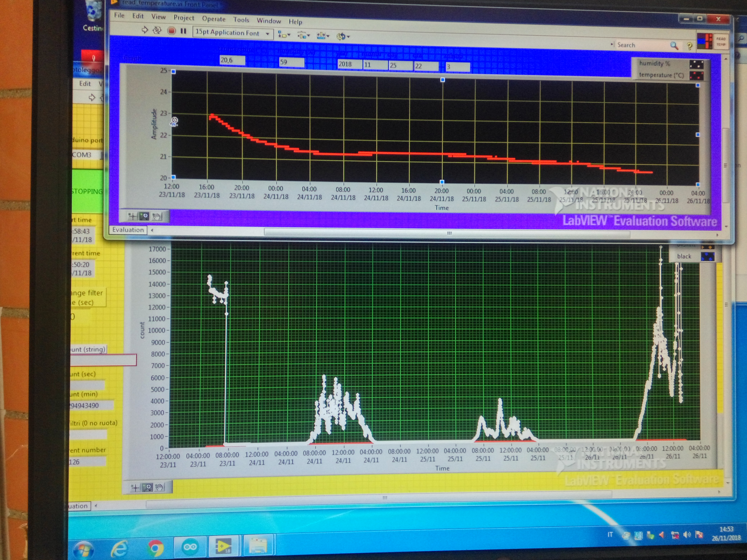
Task: Click the green STOPPING button
Action: coord(87,191)
